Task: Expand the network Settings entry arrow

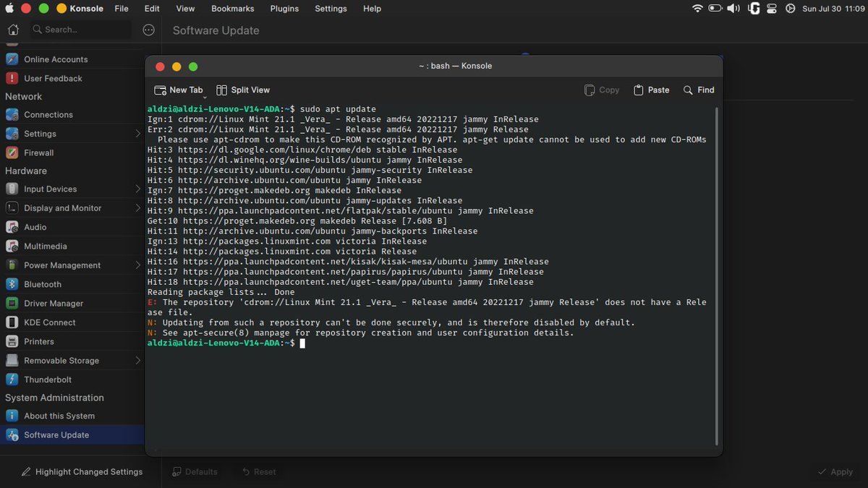Action: [x=137, y=134]
